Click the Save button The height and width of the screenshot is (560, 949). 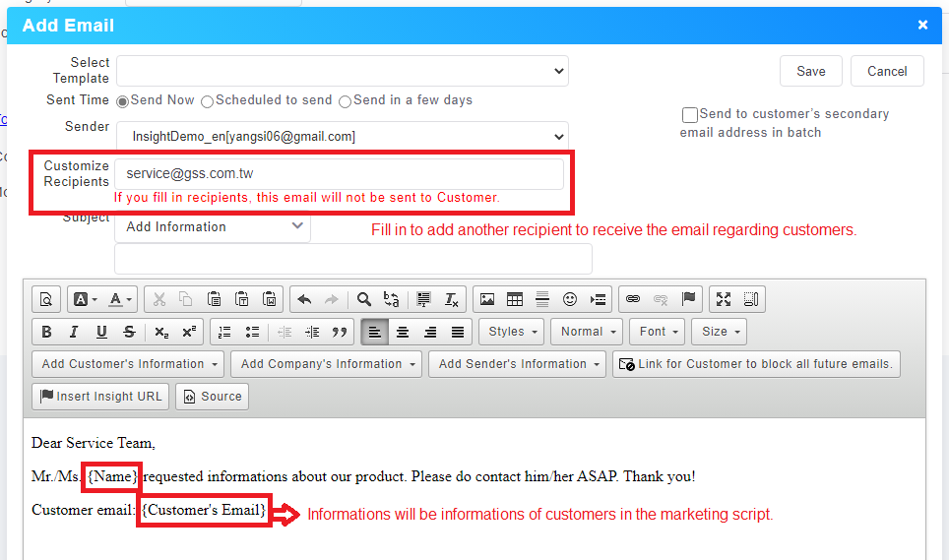pos(811,72)
